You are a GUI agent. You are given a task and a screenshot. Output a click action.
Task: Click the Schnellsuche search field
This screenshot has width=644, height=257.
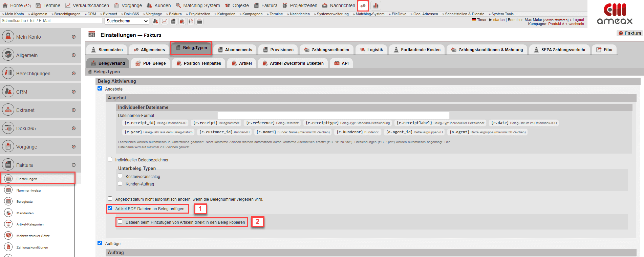[x=51, y=21]
